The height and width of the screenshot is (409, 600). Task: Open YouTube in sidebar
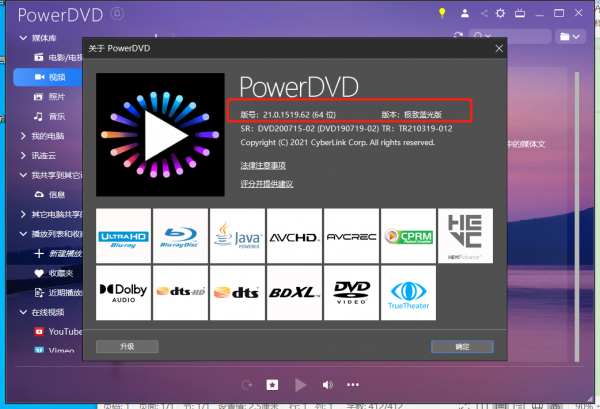pos(58,332)
